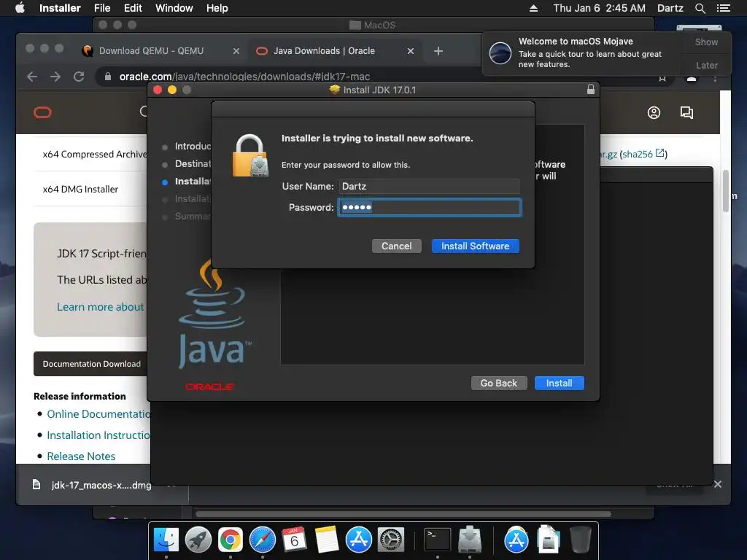Open Release Notes link
Image resolution: width=747 pixels, height=560 pixels.
click(x=81, y=456)
